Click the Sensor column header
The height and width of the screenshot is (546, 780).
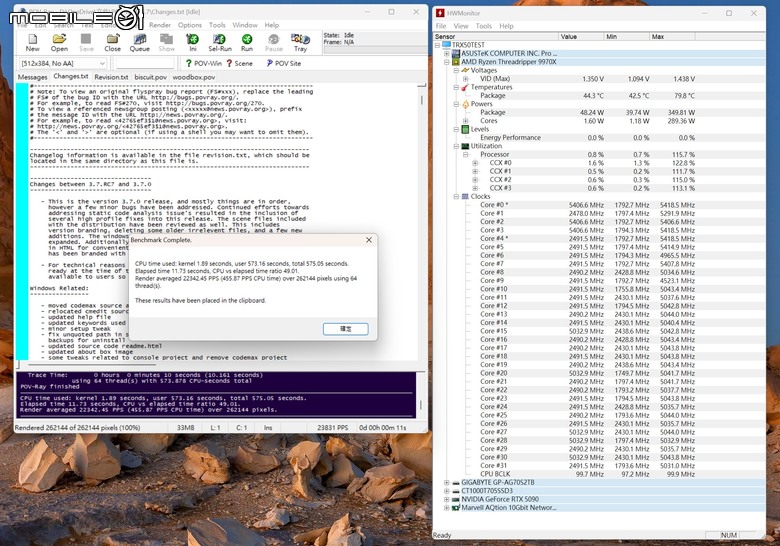pos(495,36)
